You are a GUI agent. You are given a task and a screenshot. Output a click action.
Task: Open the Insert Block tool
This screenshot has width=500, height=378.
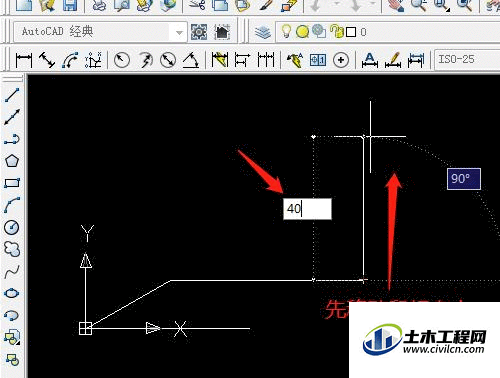coord(12,337)
